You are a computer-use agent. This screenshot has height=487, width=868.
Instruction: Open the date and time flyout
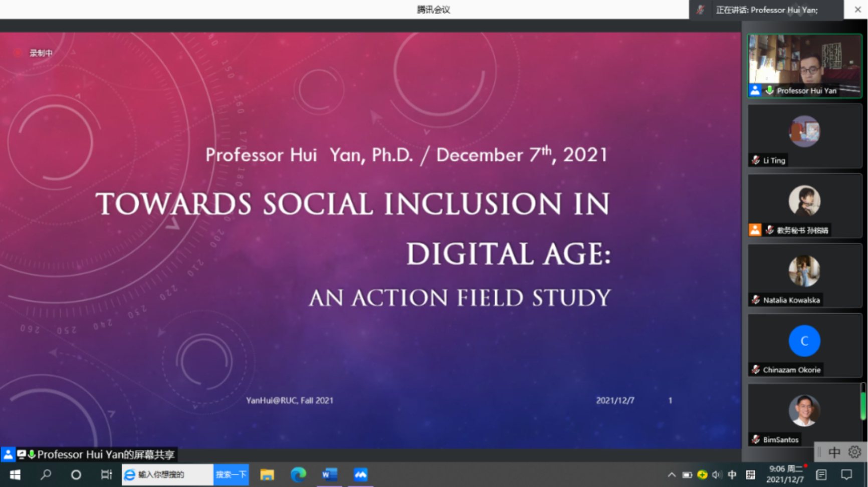(785, 474)
